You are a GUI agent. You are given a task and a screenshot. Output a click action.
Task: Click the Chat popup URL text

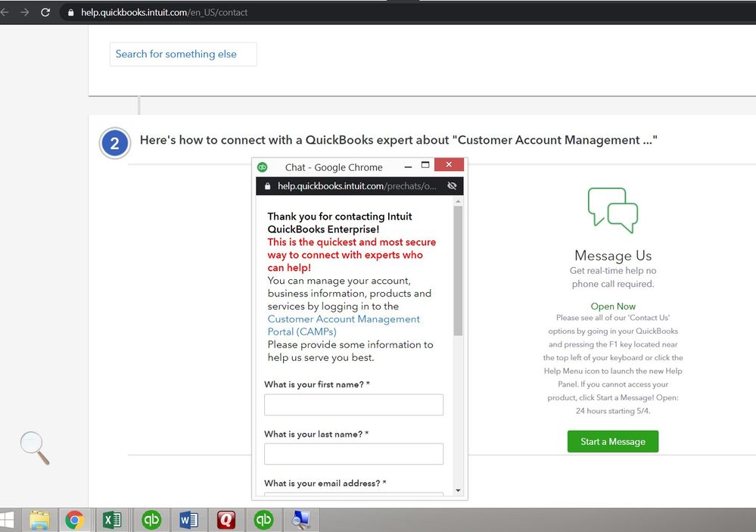pos(356,186)
